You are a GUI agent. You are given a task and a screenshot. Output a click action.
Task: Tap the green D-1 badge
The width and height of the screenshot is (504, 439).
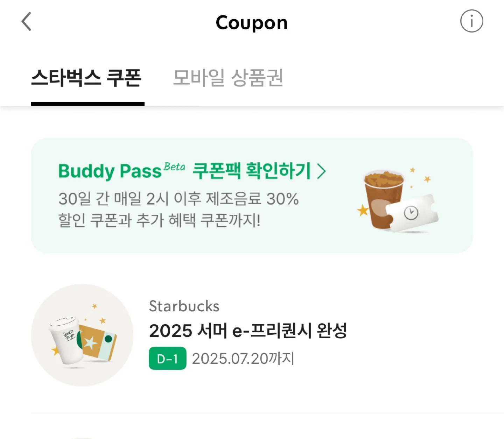pyautogui.click(x=167, y=359)
